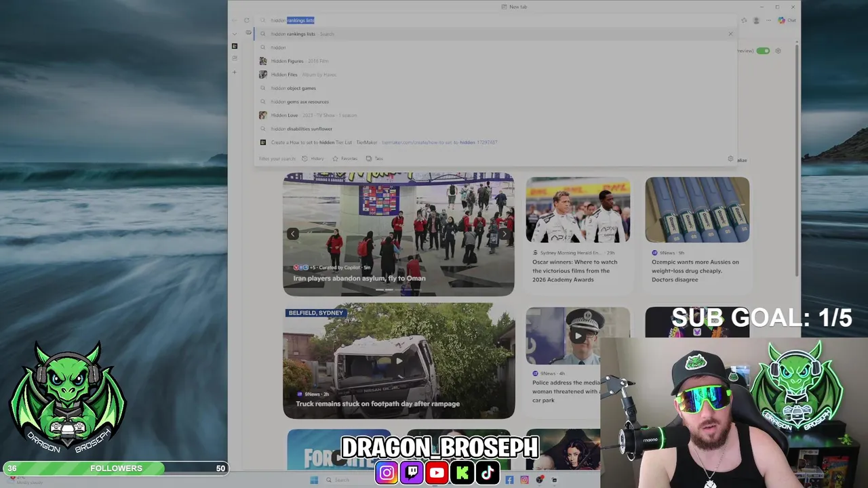The width and height of the screenshot is (868, 488).
Task: Click the Oscar winners racing-suit photo thumbnail
Action: [578, 209]
